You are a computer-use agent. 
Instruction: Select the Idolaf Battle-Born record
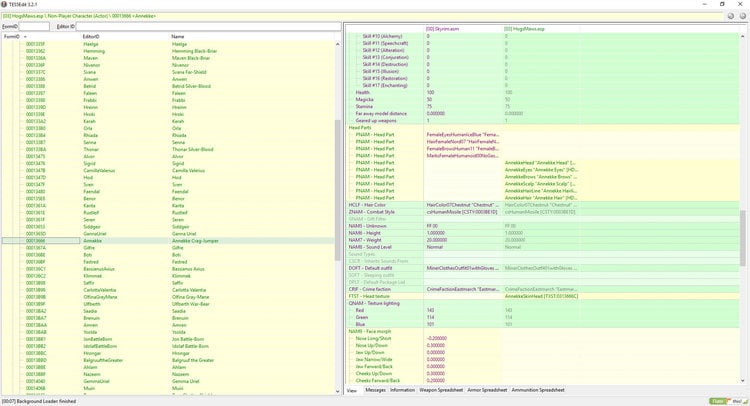click(x=168, y=346)
